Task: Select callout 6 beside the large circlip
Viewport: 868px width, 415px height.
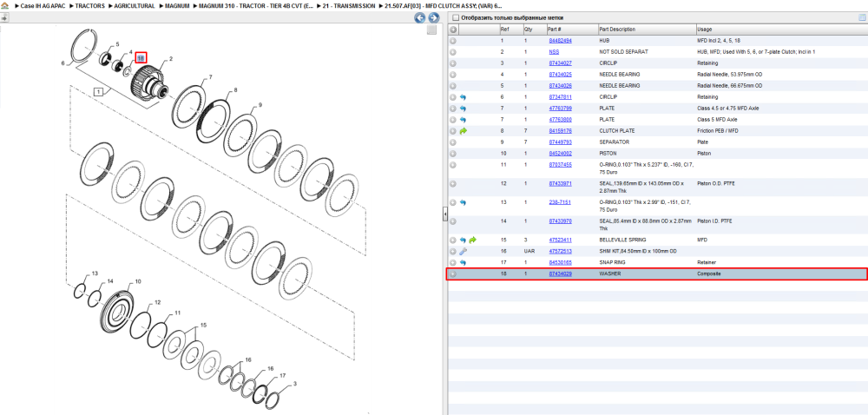Action: 63,63
